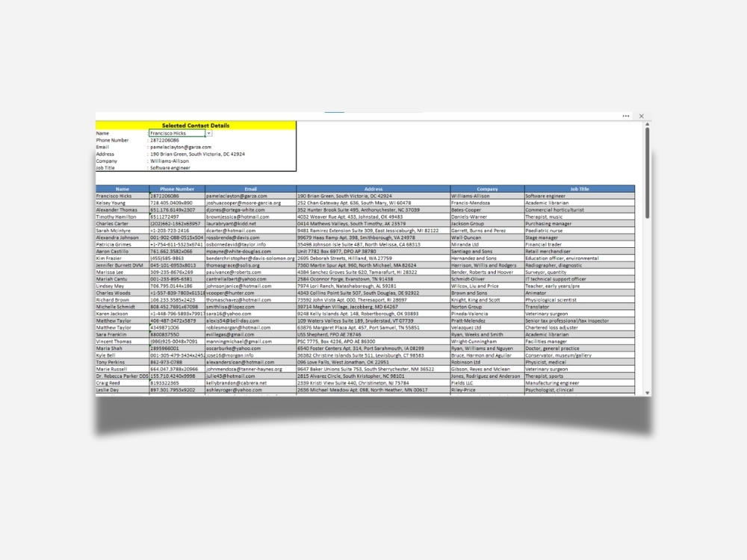Click the Jackson Group company cell
Image resolution: width=747 pixels, height=560 pixels.
487,224
